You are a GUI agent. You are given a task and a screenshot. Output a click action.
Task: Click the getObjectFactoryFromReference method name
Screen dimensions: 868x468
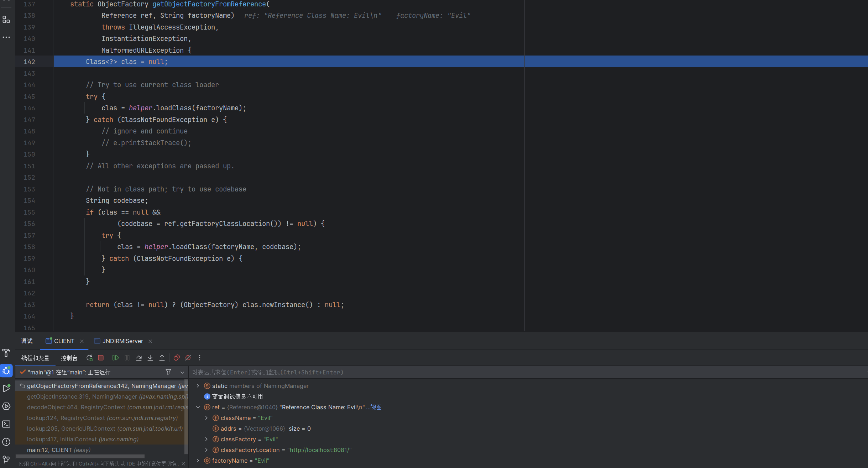[x=209, y=4]
